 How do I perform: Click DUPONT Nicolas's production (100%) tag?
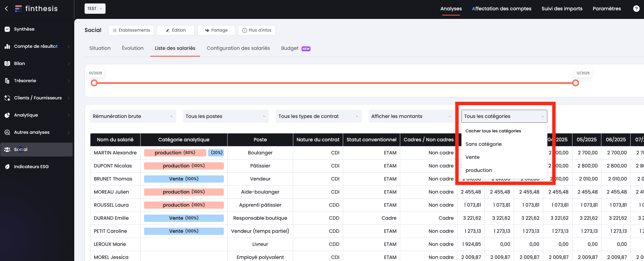(184, 166)
